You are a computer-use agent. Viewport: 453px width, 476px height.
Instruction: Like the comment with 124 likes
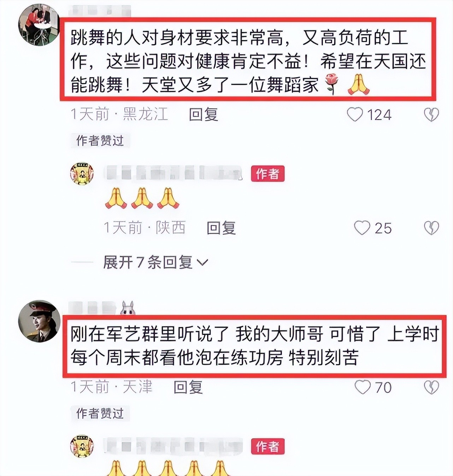(x=355, y=114)
